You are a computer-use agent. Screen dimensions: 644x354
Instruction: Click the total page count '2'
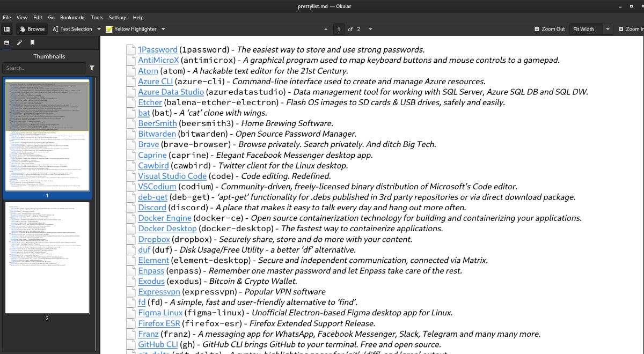(358, 29)
